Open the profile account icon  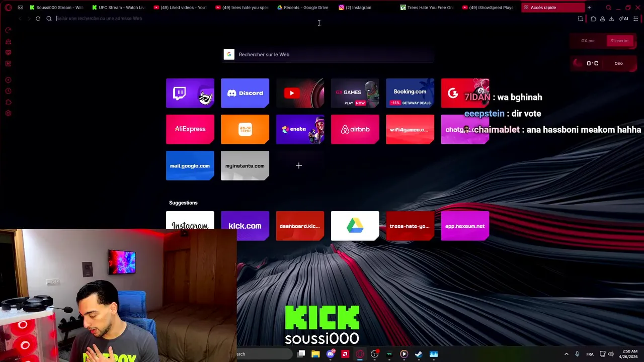pos(602,19)
